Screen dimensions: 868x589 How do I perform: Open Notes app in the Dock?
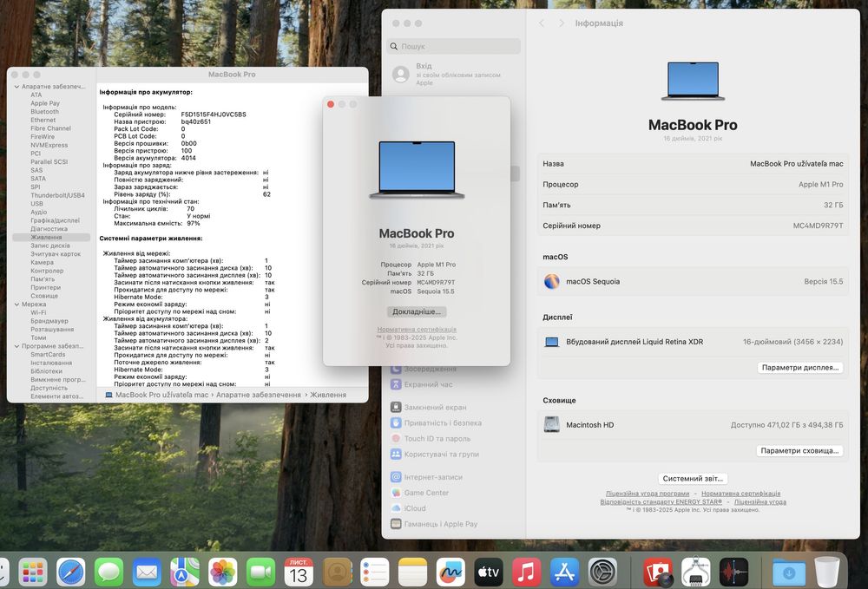[x=412, y=572]
